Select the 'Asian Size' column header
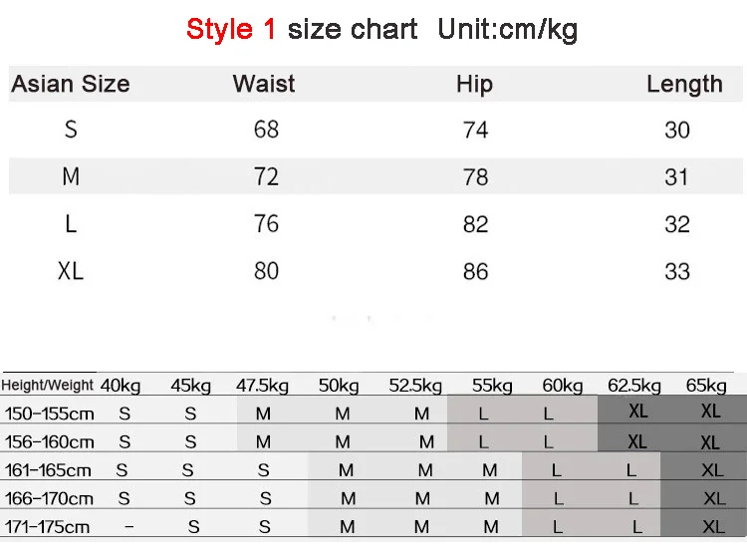 [x=71, y=84]
